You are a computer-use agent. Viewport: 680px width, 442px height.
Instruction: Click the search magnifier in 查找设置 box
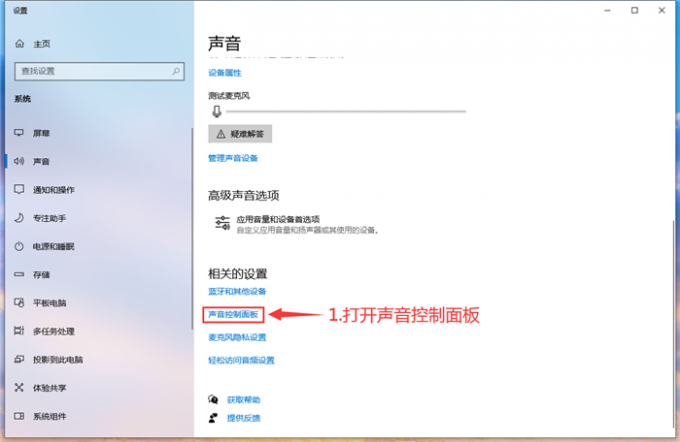176,71
